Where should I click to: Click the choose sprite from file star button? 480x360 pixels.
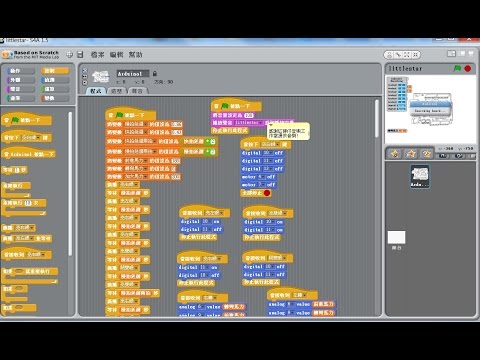point(411,154)
